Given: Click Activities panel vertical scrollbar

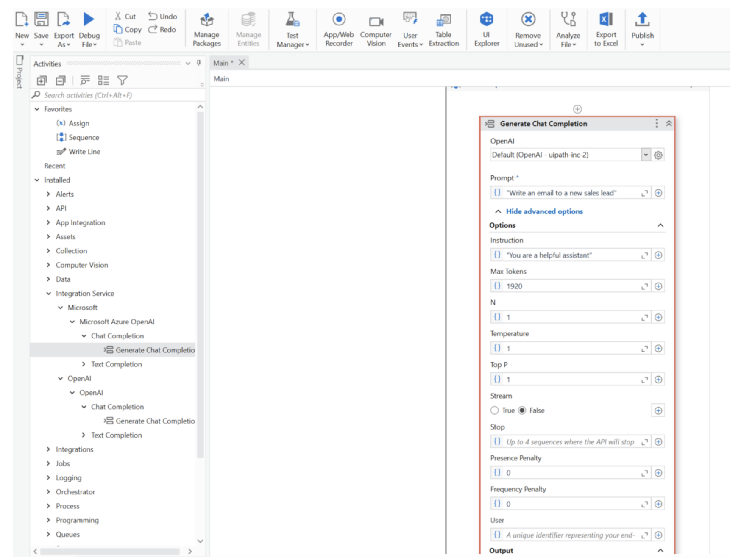Looking at the screenshot, I should [200, 285].
